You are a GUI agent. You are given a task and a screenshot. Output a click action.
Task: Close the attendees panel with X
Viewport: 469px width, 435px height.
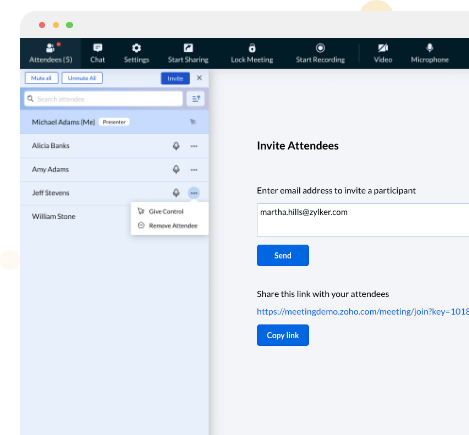click(199, 78)
